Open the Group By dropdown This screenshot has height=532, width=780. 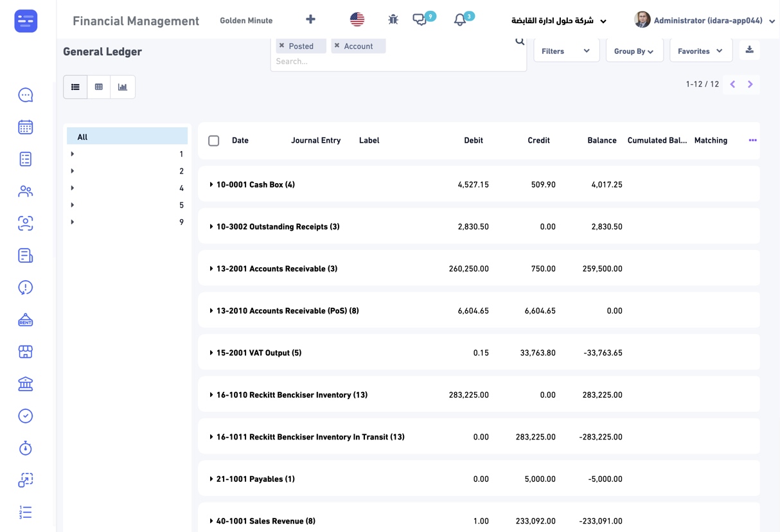click(634, 51)
